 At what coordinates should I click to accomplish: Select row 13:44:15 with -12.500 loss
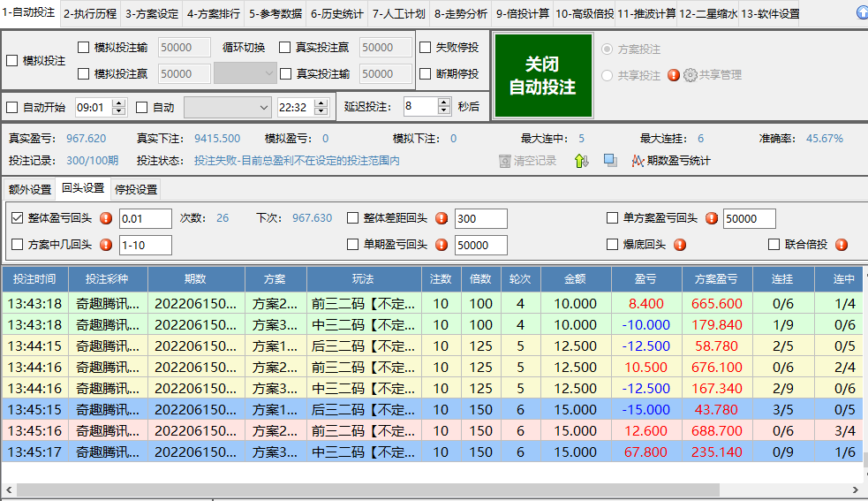(x=432, y=346)
